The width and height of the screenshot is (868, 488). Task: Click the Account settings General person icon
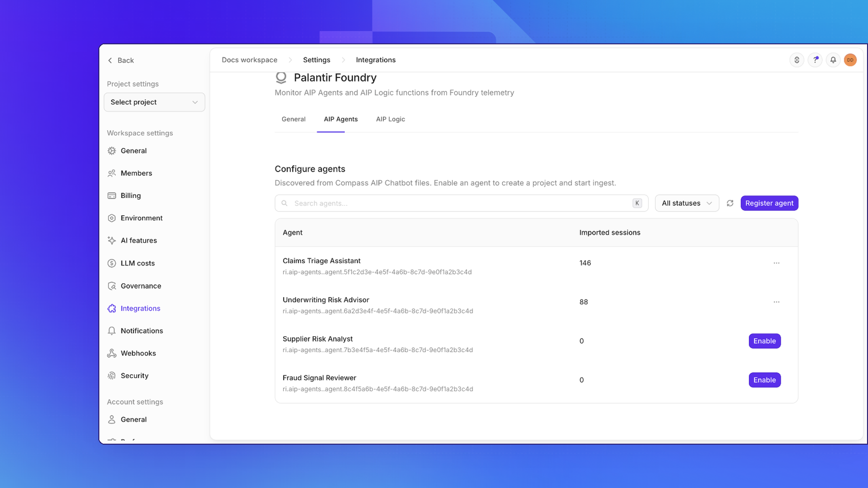pyautogui.click(x=112, y=420)
